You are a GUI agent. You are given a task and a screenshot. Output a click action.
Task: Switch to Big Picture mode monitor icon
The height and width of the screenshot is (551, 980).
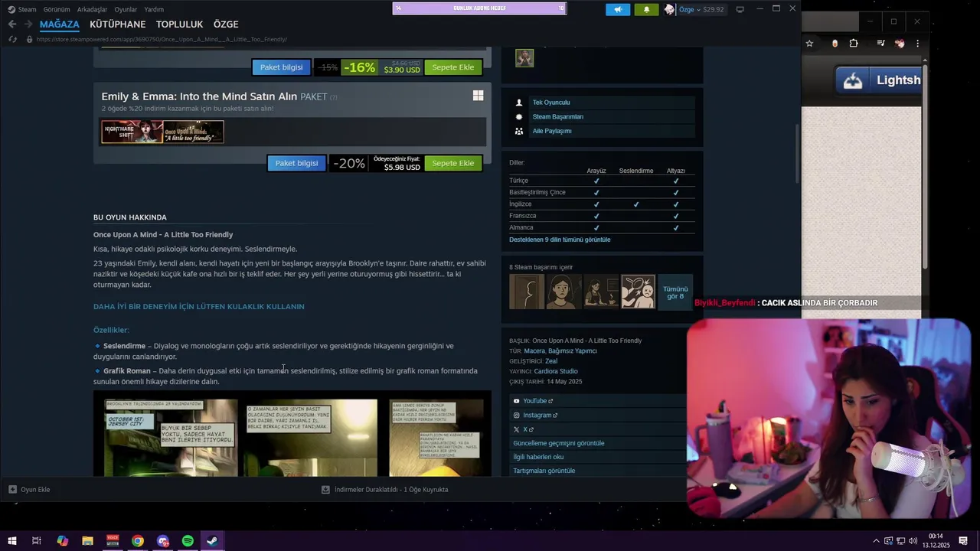[740, 9]
